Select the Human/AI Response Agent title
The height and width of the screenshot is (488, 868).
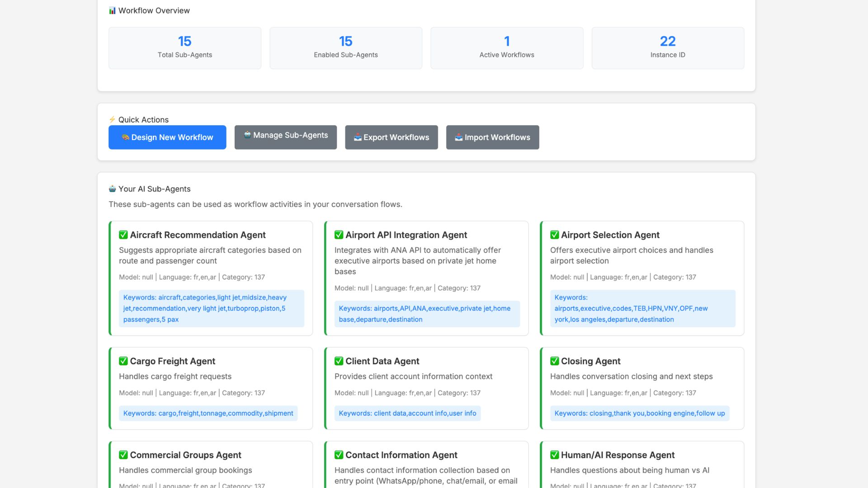(617, 455)
